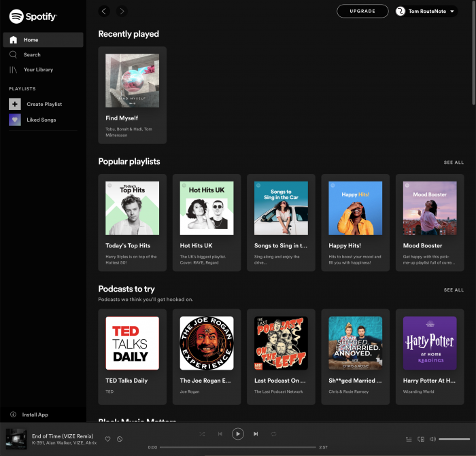Viewport: 476px width, 456px height.
Task: Like the current song with heart icon
Action: point(107,439)
